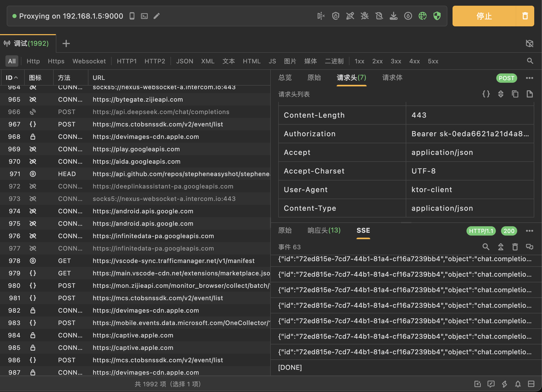The image size is (542, 392).
Task: Click the pencil edit icon next to proxy address
Action: pyautogui.click(x=157, y=16)
